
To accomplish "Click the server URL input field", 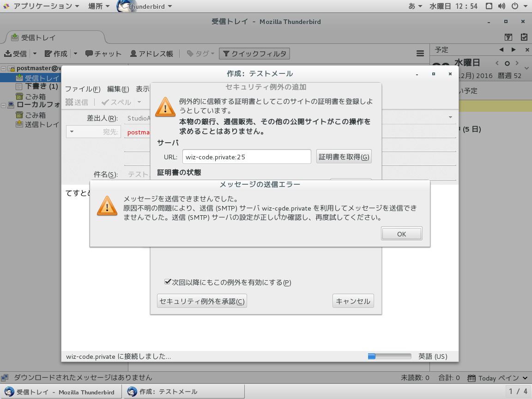I will point(247,157).
